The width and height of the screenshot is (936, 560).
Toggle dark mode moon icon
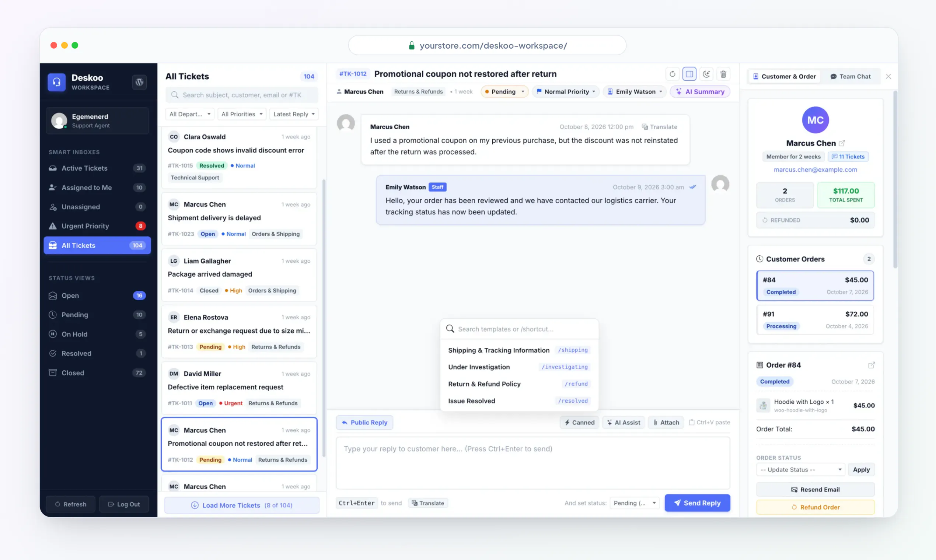click(x=706, y=74)
